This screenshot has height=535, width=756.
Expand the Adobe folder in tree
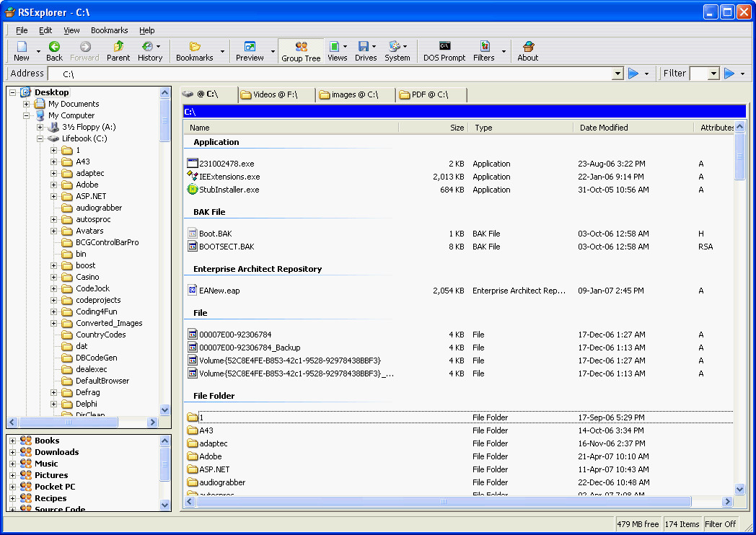[54, 185]
